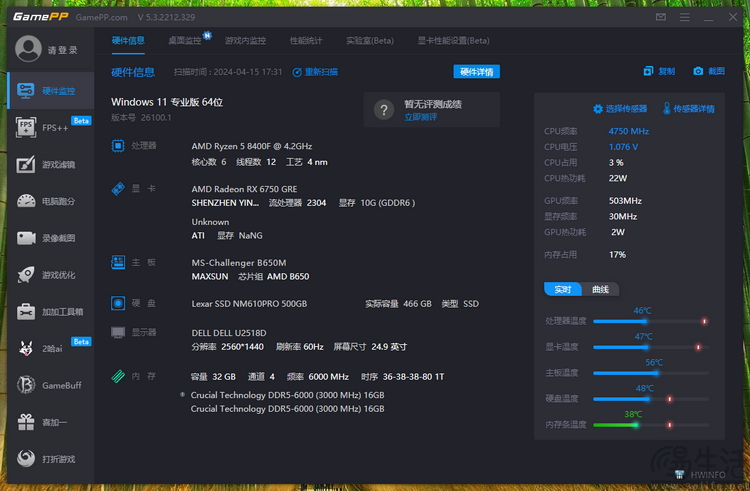
Task: Open 游戏滤镜 in the sidebar
Action: point(51,164)
